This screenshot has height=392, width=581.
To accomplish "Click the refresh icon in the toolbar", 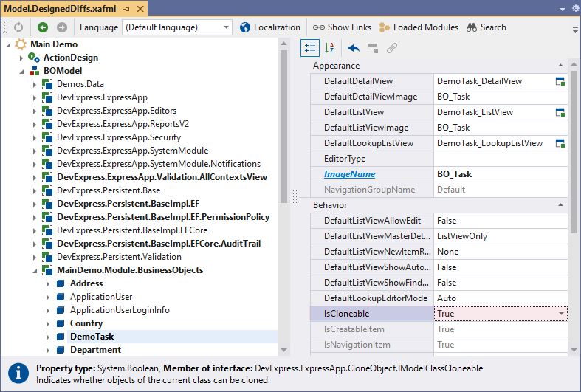I will 18,27.
